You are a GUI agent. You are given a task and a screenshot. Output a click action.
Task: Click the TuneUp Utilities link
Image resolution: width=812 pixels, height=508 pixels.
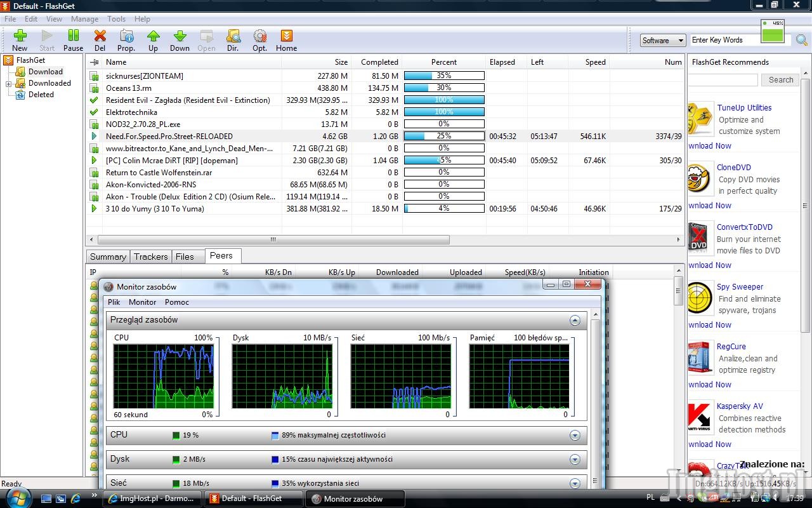click(744, 108)
